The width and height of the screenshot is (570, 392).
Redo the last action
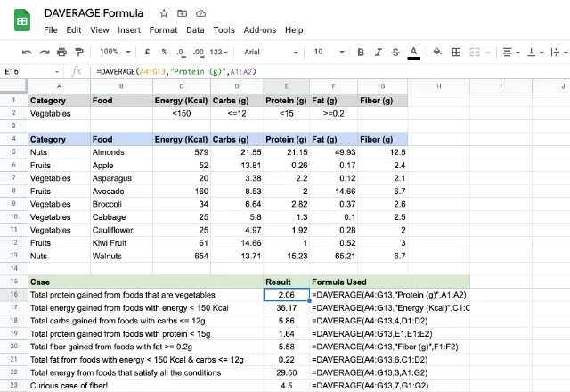click(x=45, y=53)
